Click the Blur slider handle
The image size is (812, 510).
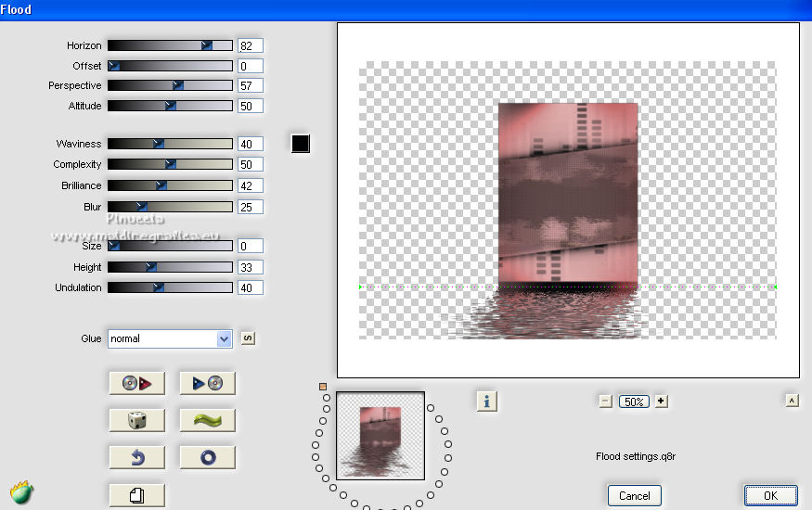141,207
